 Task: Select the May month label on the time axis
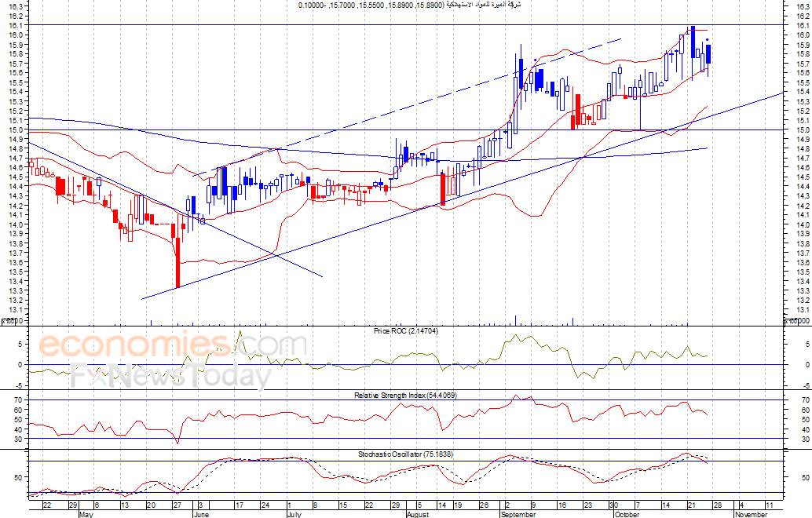pos(86,514)
